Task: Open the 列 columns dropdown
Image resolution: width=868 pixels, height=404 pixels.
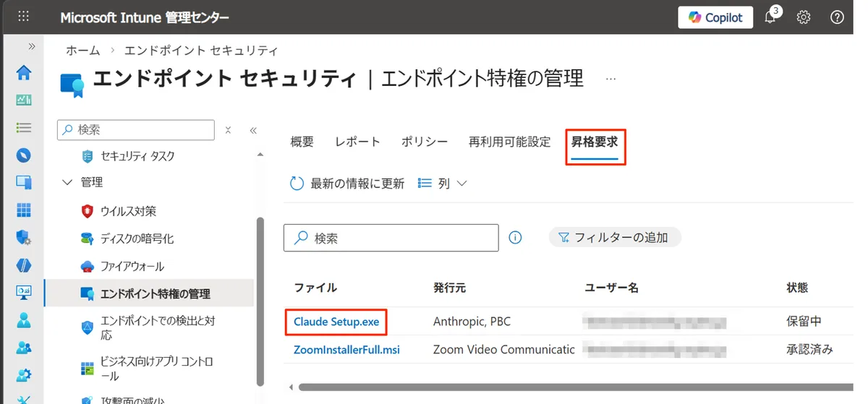Action: click(443, 184)
